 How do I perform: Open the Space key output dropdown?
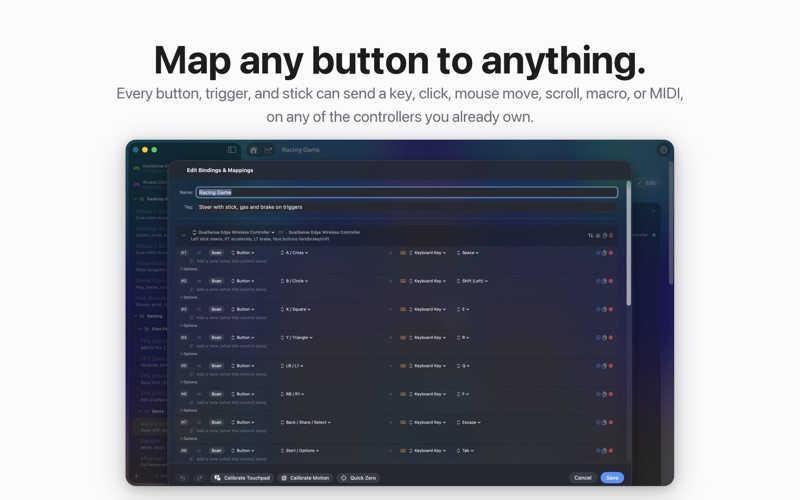[x=468, y=253]
